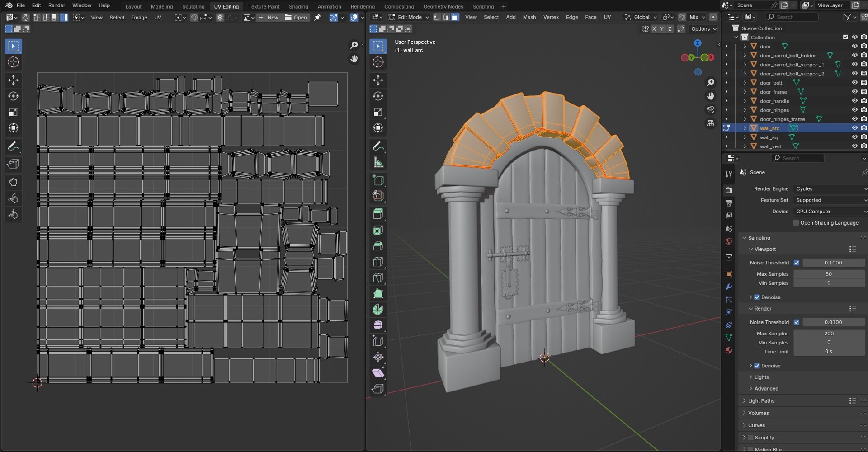Hide the door_frame object in viewport
The width and height of the screenshot is (868, 452).
[854, 92]
